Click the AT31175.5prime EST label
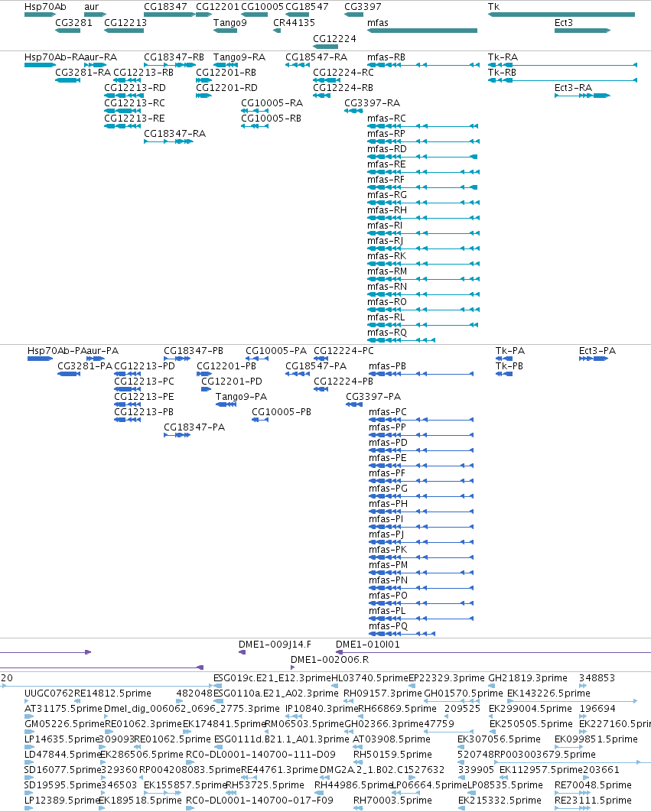 coord(63,709)
